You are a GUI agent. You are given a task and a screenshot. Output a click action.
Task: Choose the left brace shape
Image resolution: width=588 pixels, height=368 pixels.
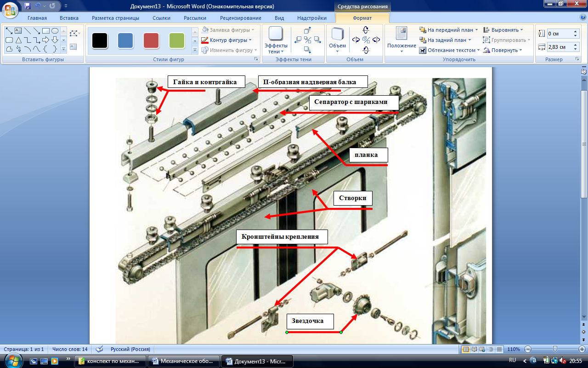(46, 49)
